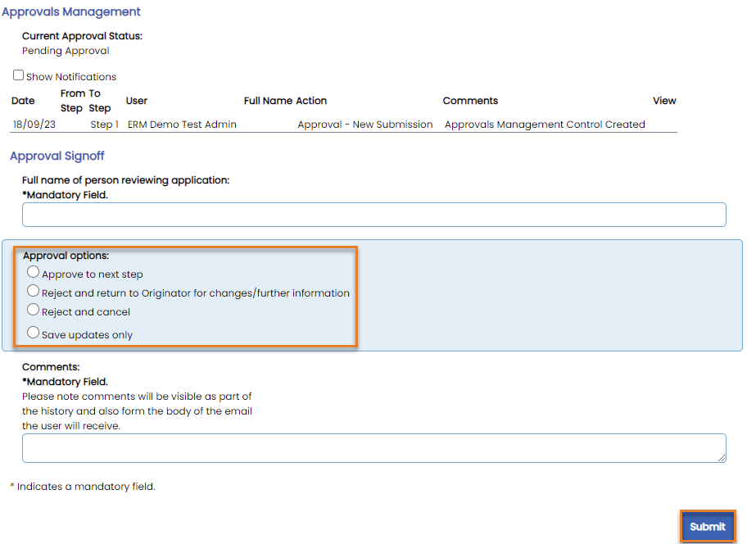This screenshot has width=756, height=544.
Task: Click the View column header
Action: pyautogui.click(x=664, y=101)
